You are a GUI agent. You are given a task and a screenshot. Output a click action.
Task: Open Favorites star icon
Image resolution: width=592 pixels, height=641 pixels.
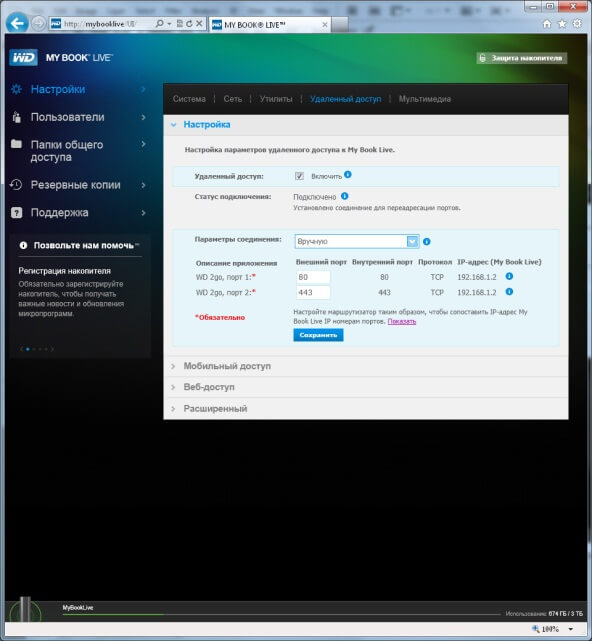click(x=562, y=24)
